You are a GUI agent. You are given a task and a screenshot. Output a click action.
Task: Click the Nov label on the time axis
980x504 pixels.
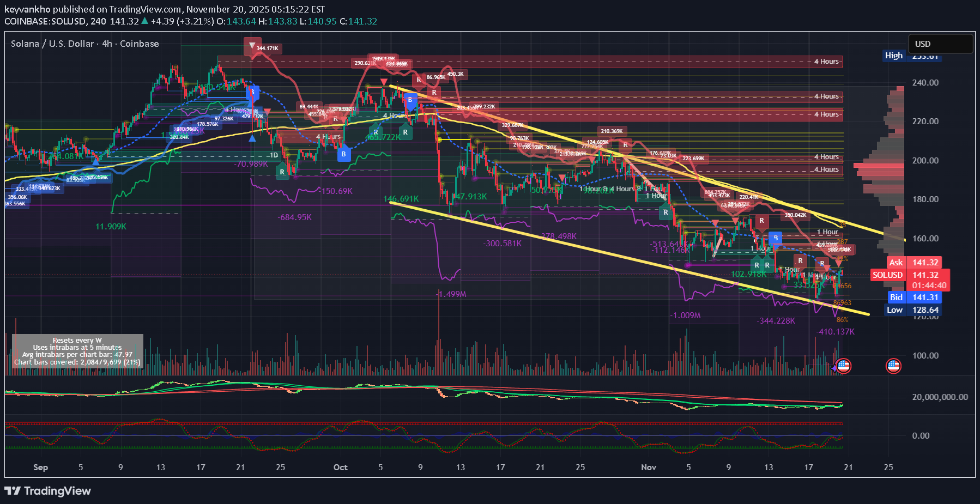point(649,467)
